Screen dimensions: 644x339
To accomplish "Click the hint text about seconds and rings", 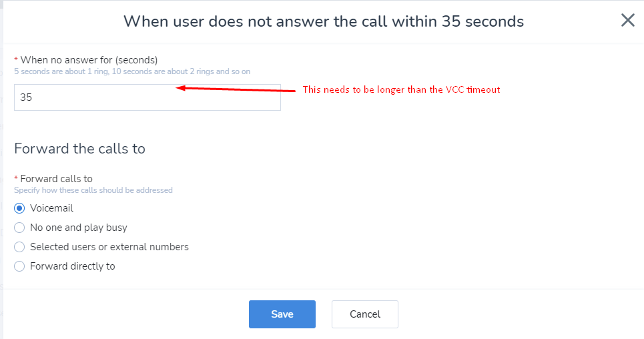I will (x=132, y=71).
